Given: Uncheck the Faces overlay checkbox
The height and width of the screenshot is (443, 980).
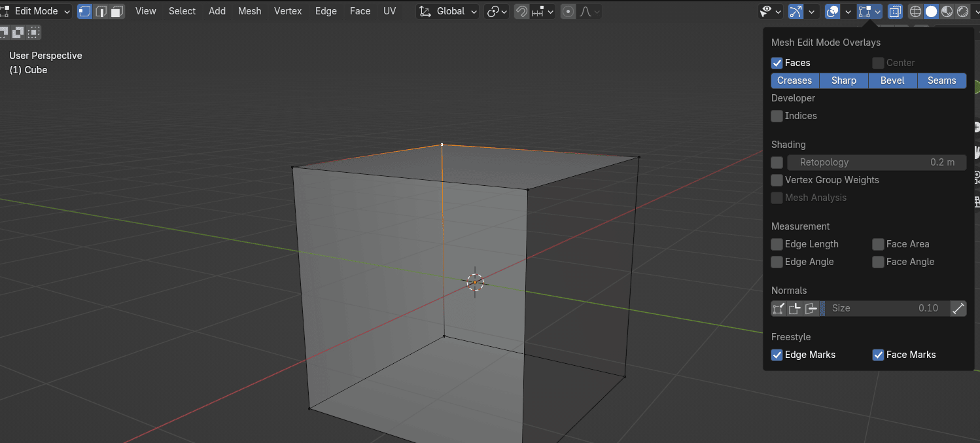Looking at the screenshot, I should tap(777, 63).
